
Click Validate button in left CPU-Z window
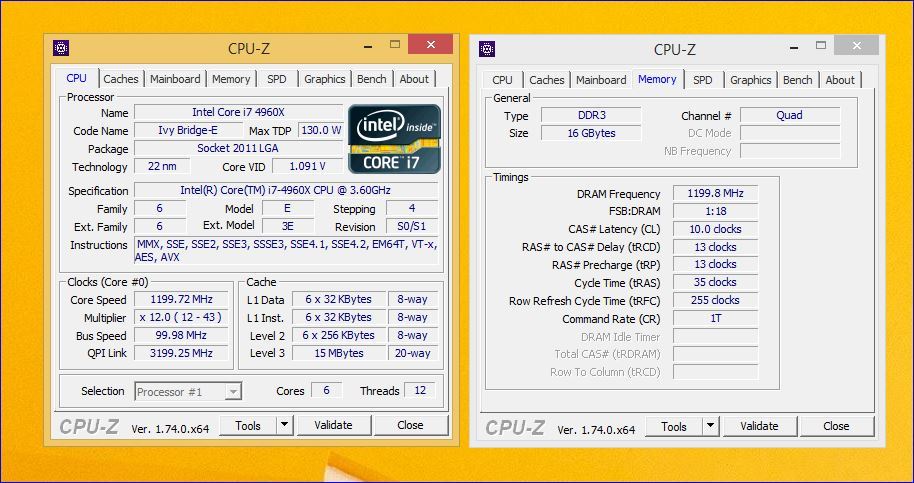(333, 426)
